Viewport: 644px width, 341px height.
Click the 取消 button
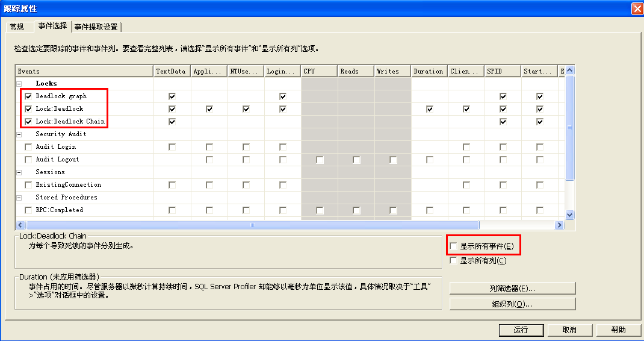pos(569,330)
